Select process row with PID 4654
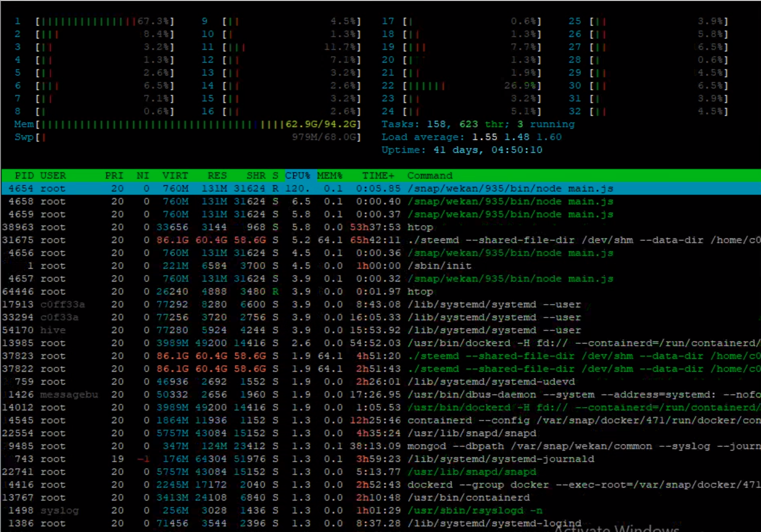 pyautogui.click(x=381, y=188)
